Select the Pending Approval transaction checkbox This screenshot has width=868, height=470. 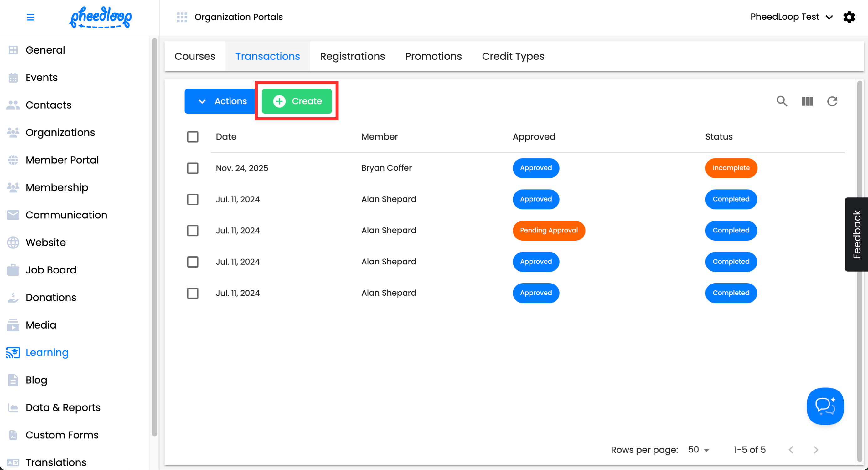pyautogui.click(x=193, y=231)
